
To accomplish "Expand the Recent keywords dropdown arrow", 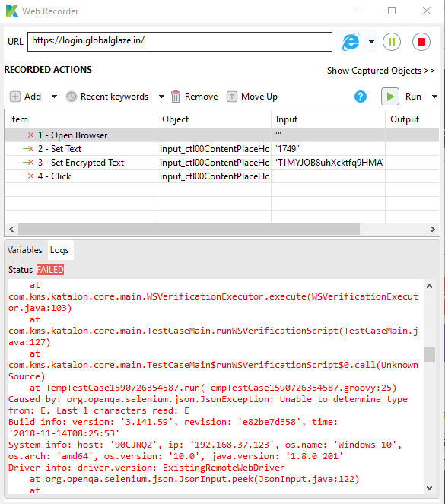I will click(161, 97).
